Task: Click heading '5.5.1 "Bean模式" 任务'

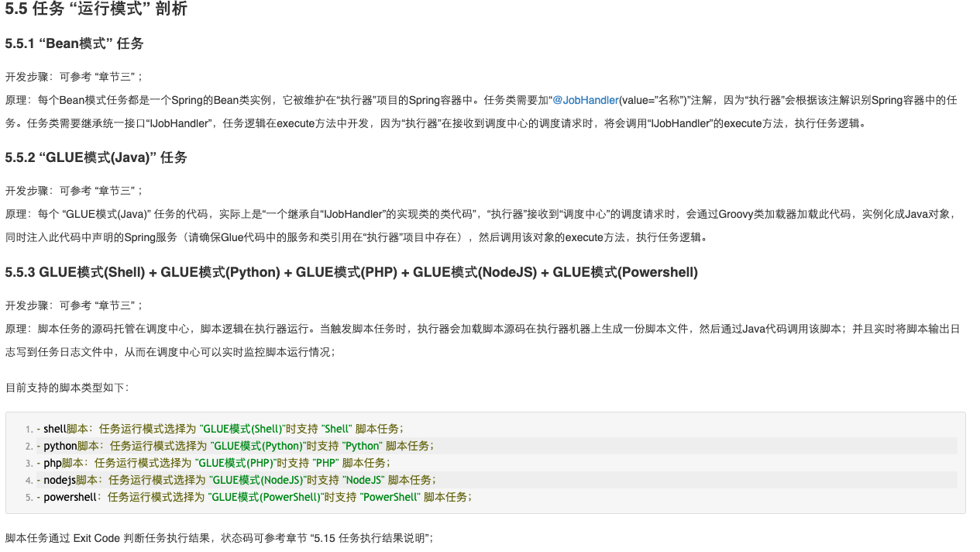Action: (x=74, y=43)
